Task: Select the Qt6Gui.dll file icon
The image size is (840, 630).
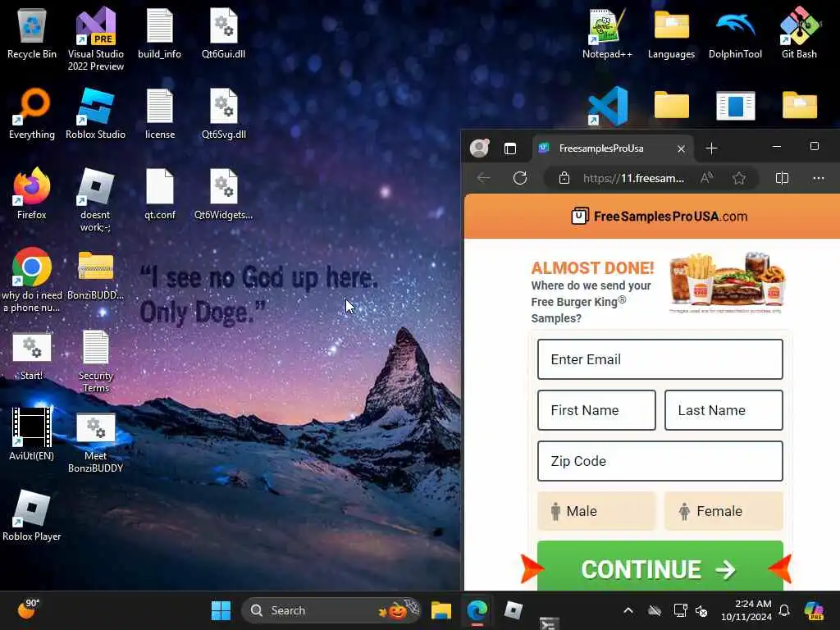Action: click(223, 33)
